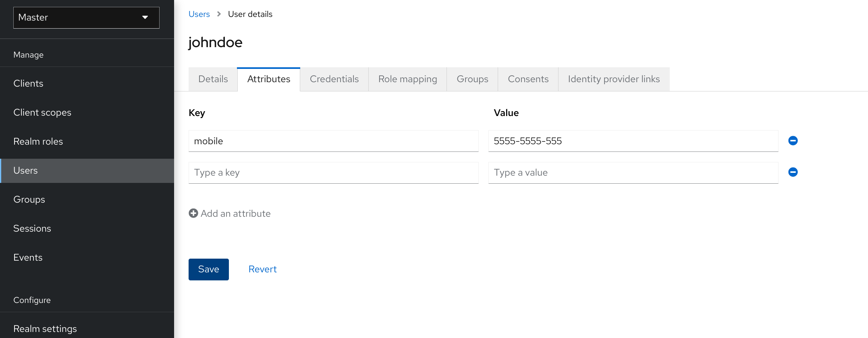Click the Type a key field
Image resolution: width=868 pixels, height=338 pixels.
click(x=333, y=172)
